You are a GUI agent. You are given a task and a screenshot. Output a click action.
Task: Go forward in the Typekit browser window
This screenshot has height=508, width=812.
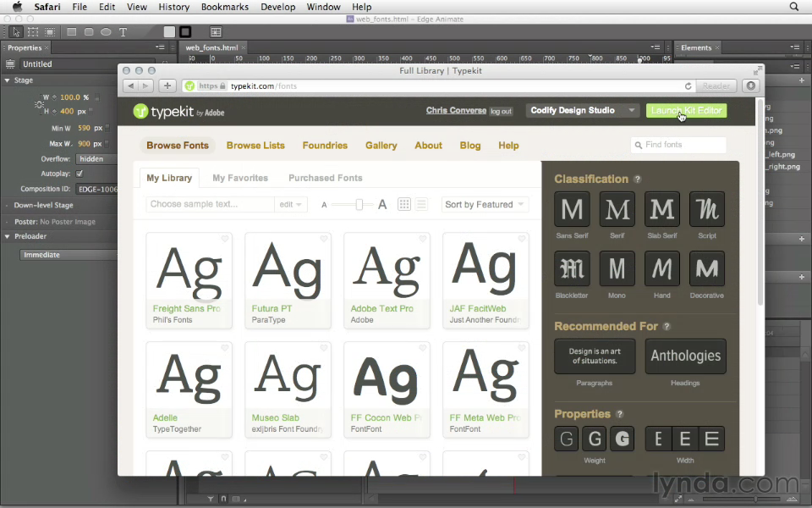(145, 86)
